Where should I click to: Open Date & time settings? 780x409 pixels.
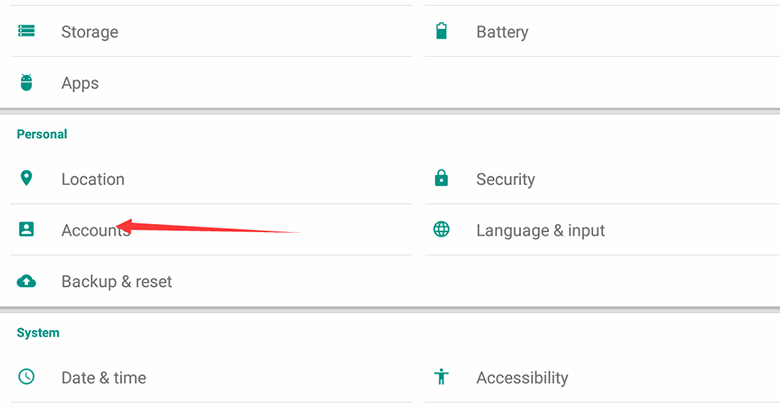[x=104, y=378]
